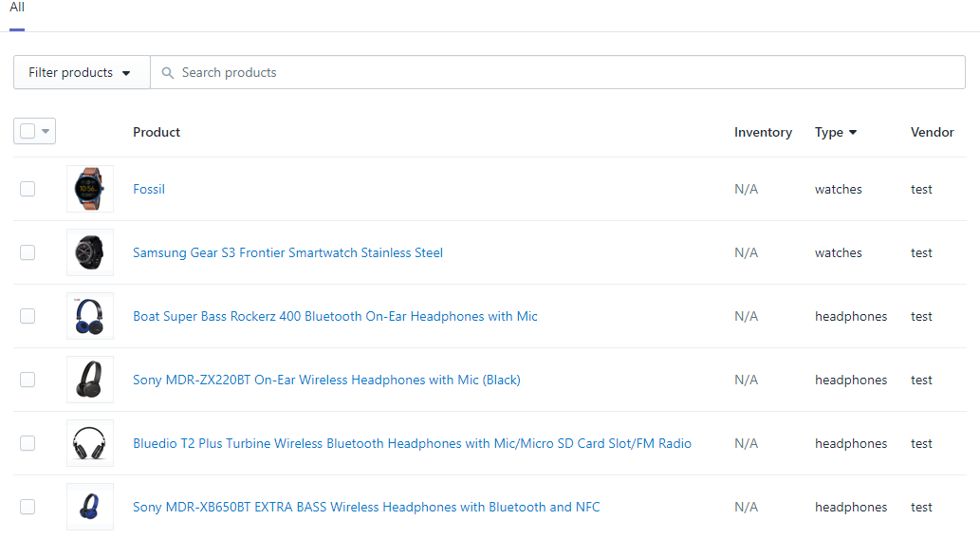The height and width of the screenshot is (557, 980).
Task: Open the Bluedio T2 Plus thumbnail
Action: click(90, 443)
